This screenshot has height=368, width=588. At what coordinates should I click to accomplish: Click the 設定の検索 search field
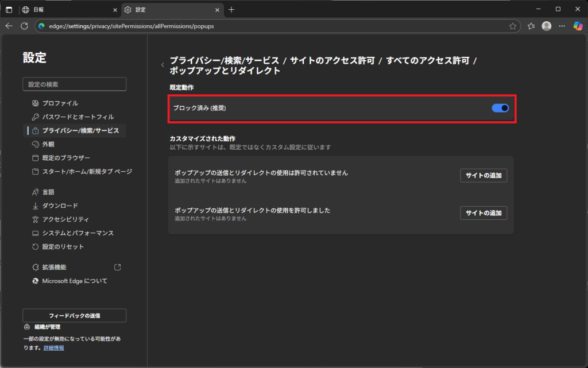tap(74, 84)
